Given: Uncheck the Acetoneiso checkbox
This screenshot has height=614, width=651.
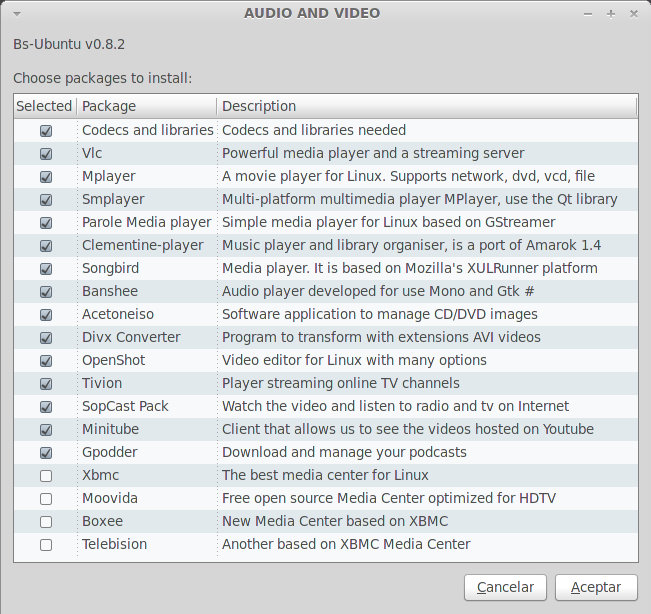Looking at the screenshot, I should point(46,315).
